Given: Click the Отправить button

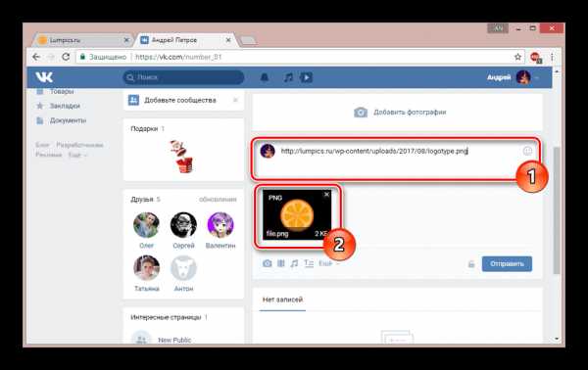Looking at the screenshot, I should [x=507, y=264].
